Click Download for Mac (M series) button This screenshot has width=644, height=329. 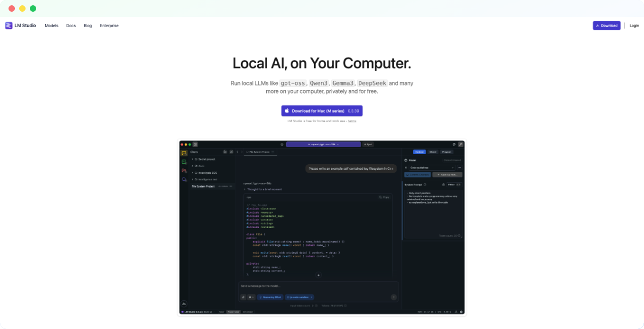pyautogui.click(x=322, y=111)
